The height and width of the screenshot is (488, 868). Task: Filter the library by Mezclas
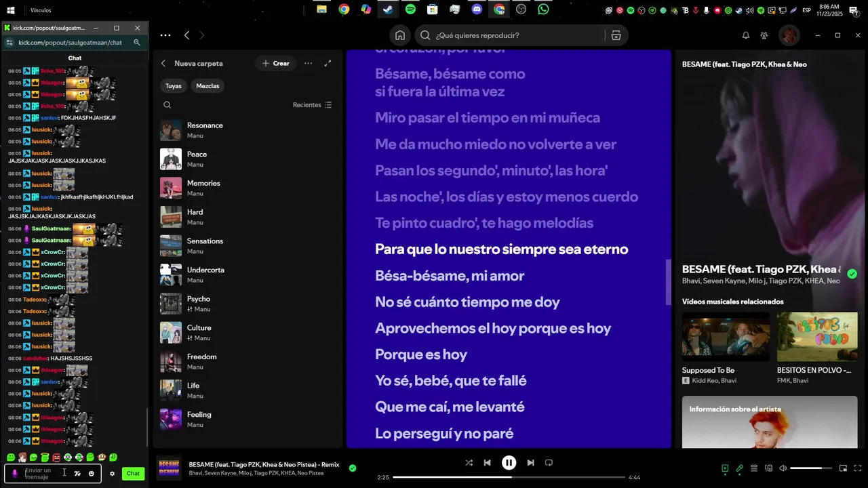pos(208,86)
